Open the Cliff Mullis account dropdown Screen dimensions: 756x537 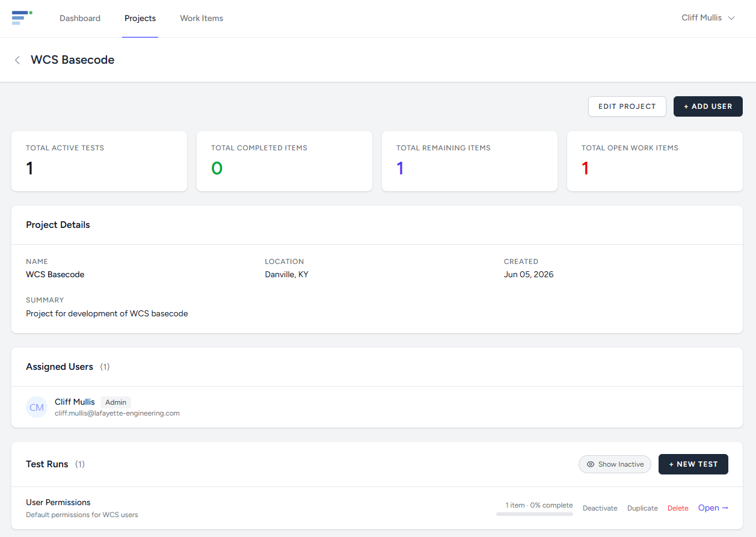pos(708,18)
